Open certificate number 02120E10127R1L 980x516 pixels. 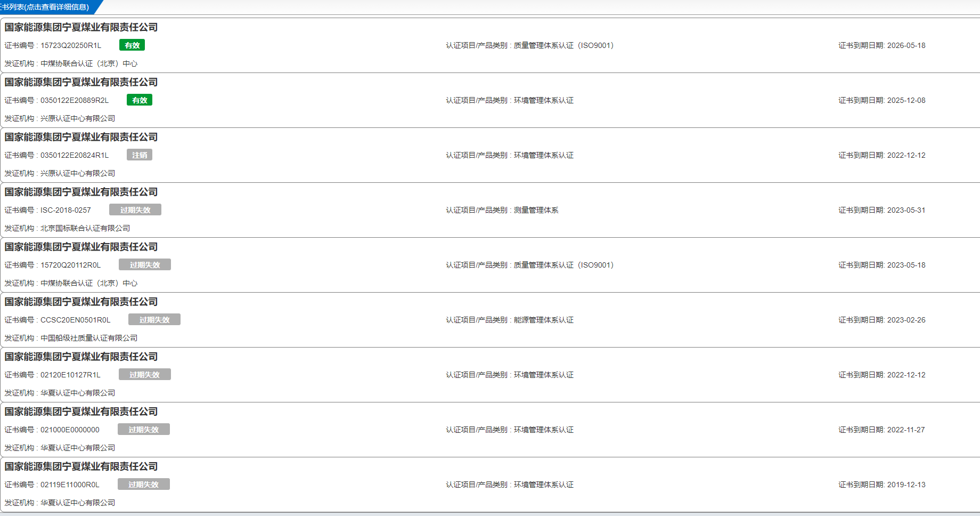pyautogui.click(x=70, y=375)
